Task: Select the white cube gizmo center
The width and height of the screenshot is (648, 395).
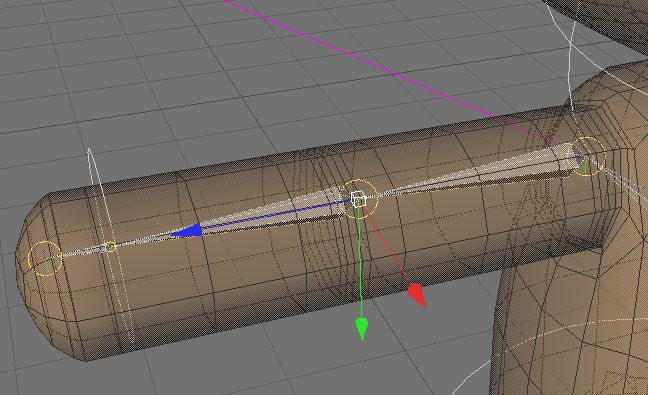Action: pyautogui.click(x=358, y=199)
